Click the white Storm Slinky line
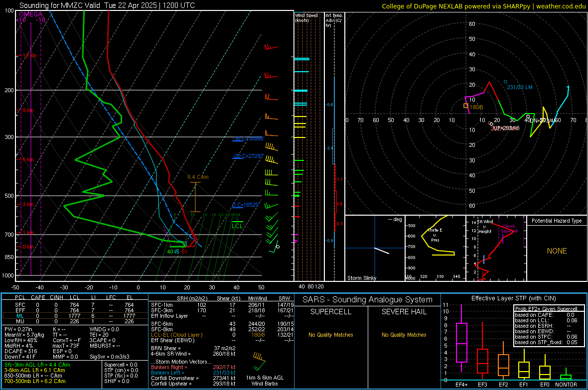This screenshot has height=390, width=588. tap(382, 251)
